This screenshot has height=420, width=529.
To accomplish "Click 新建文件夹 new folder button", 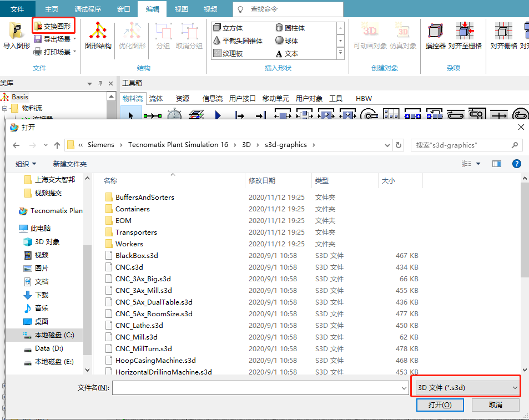I will [70, 164].
